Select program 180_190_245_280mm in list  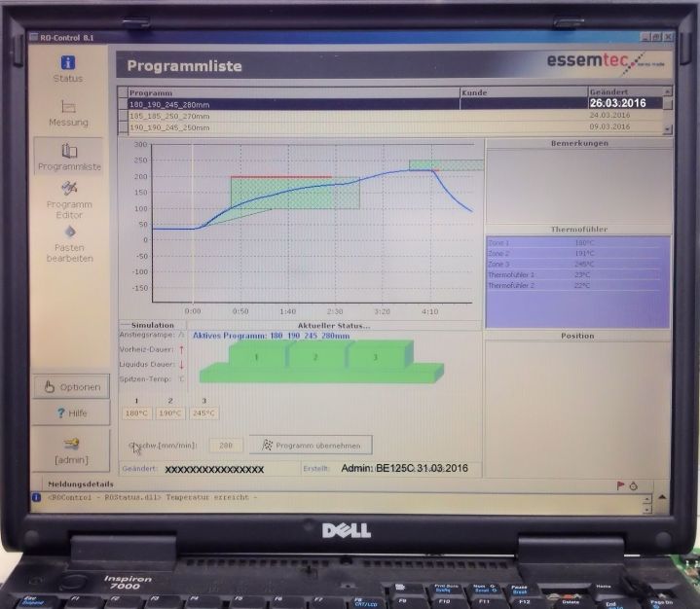[292, 103]
